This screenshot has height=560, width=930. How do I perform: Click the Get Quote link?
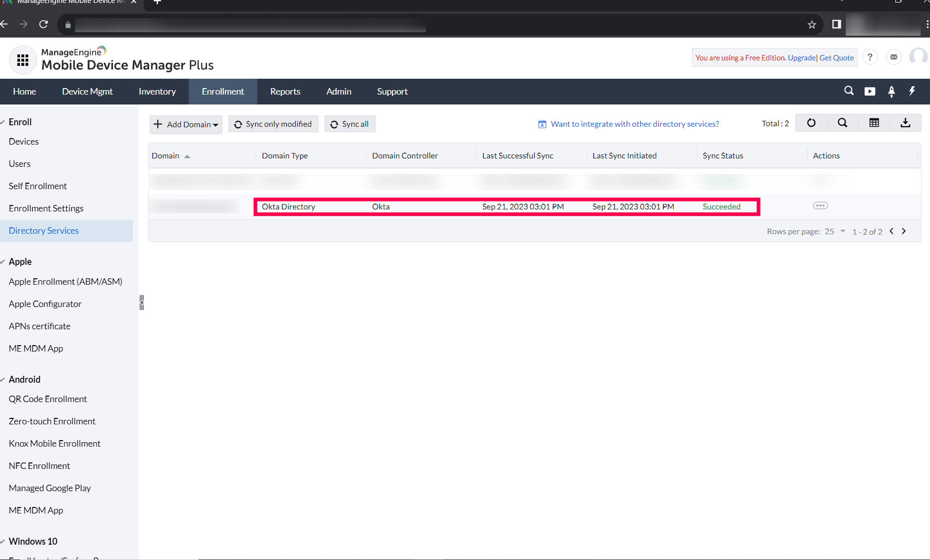(836, 58)
